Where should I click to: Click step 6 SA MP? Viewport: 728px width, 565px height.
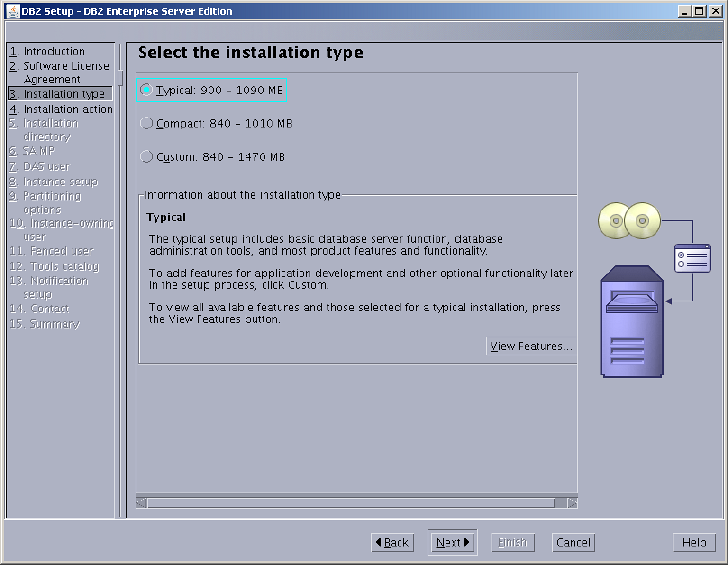(32, 151)
